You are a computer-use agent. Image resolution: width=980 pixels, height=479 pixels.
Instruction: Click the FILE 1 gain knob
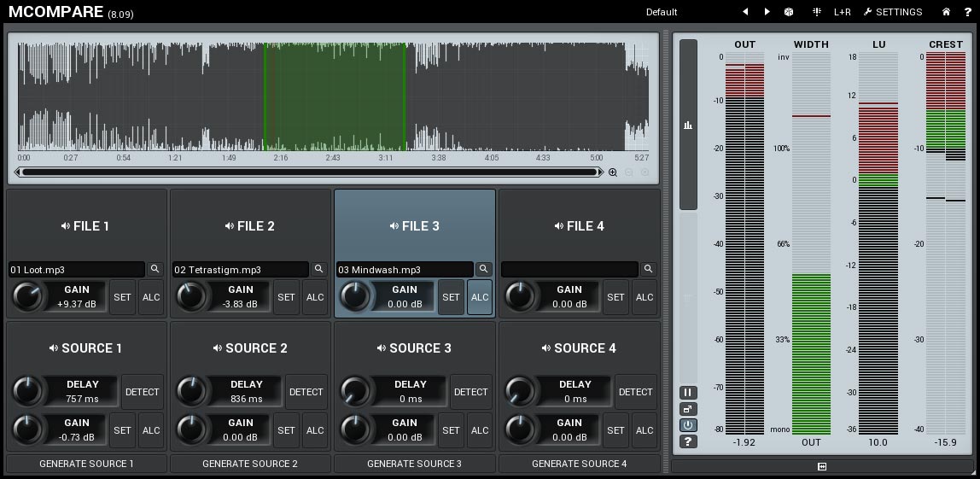[27, 297]
